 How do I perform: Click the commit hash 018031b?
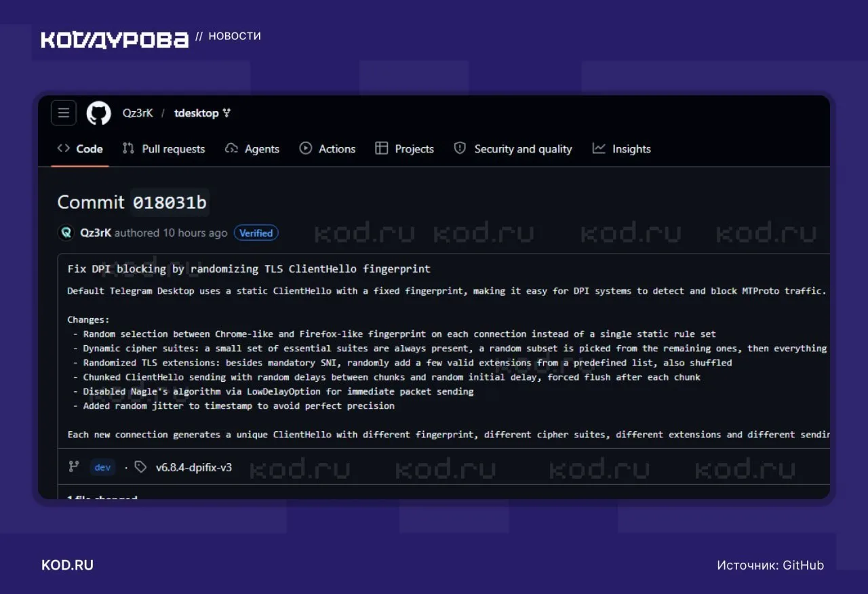[x=170, y=202]
